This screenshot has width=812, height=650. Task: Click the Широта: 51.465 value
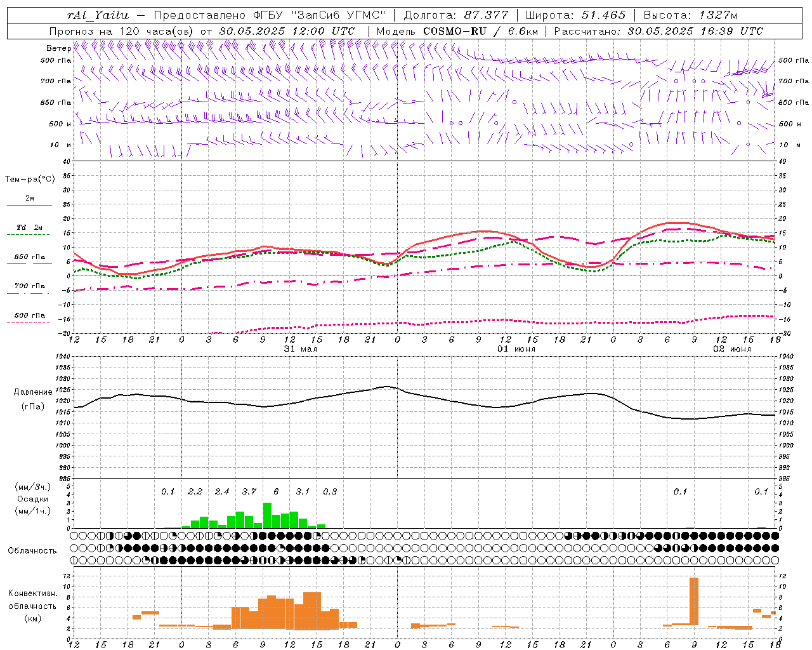pos(575,15)
